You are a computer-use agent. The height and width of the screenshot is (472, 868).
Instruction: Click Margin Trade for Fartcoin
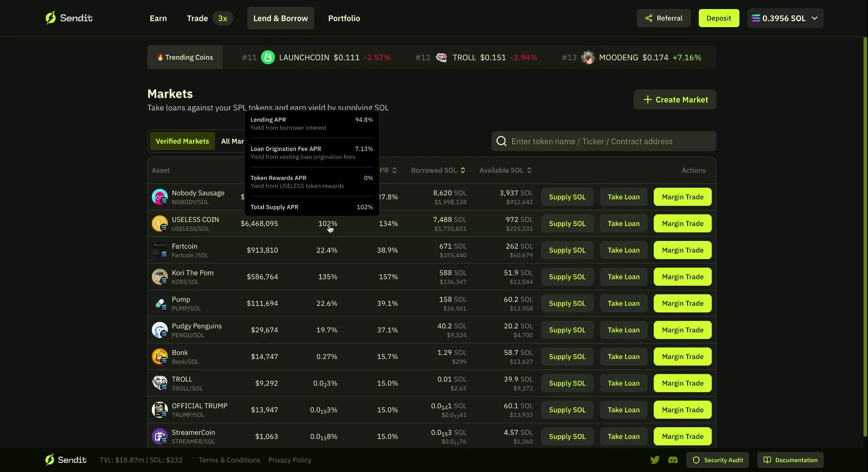(x=682, y=250)
